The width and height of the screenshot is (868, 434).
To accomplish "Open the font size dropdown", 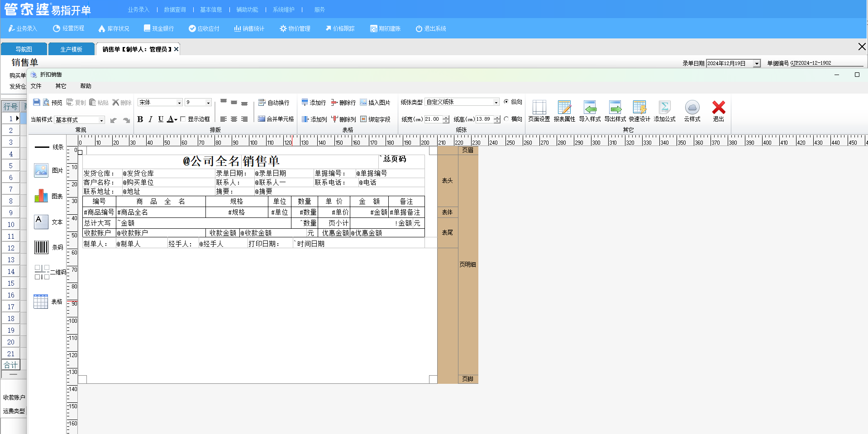I will pos(208,103).
